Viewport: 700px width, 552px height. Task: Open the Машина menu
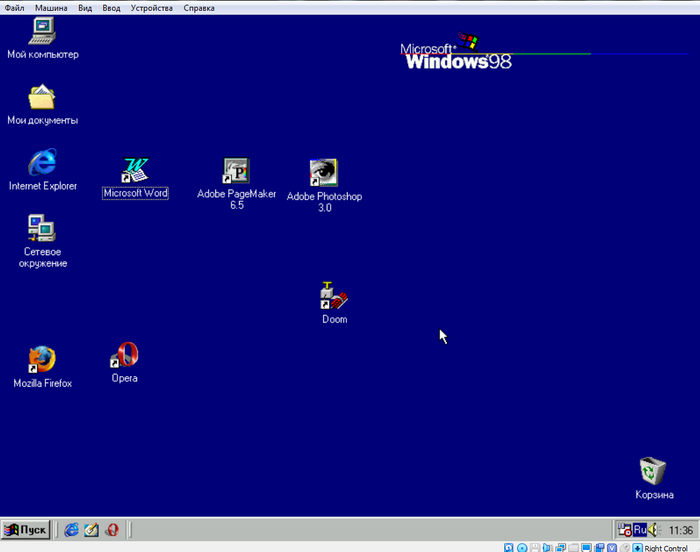click(x=51, y=8)
